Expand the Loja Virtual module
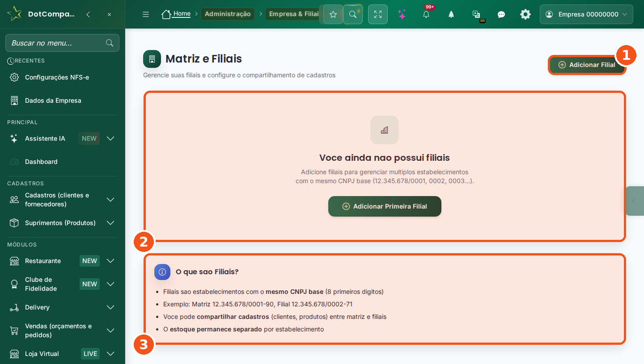 tap(110, 354)
